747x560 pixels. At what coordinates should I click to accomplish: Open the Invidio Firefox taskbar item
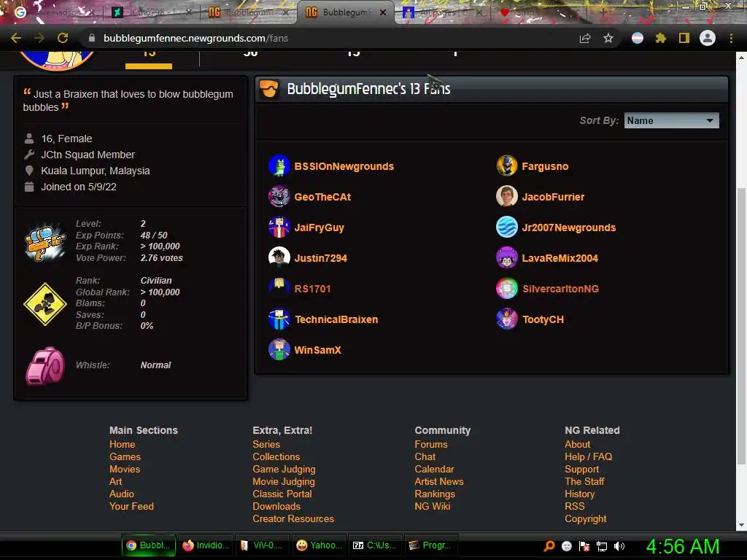point(206,545)
